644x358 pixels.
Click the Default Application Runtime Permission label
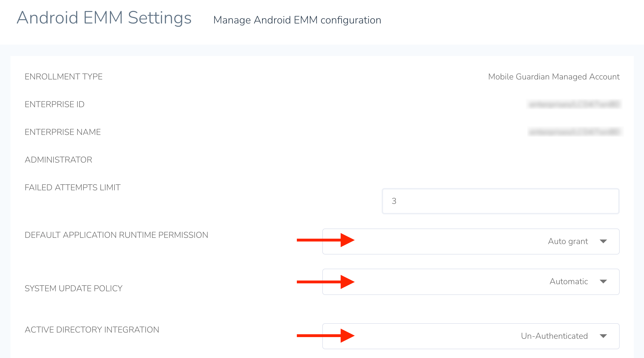[x=116, y=235]
